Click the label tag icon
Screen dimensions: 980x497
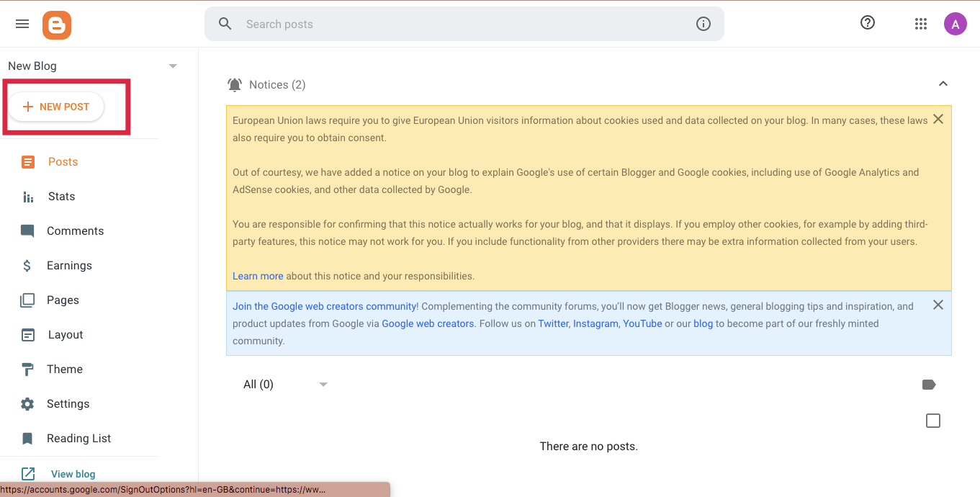pyautogui.click(x=929, y=385)
